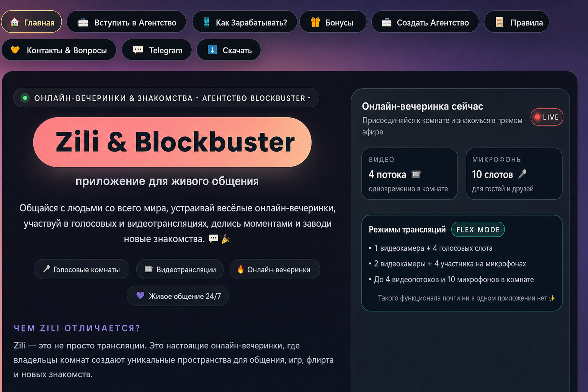Click the flame icon in Онлайн-вечеринки
Viewport: 588px width, 392px height.
tap(240, 269)
